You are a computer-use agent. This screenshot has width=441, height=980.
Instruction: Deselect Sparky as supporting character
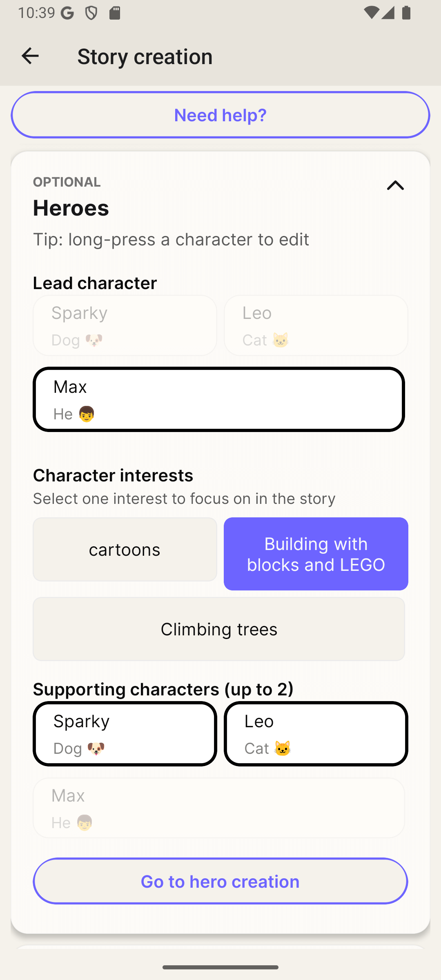coord(125,734)
